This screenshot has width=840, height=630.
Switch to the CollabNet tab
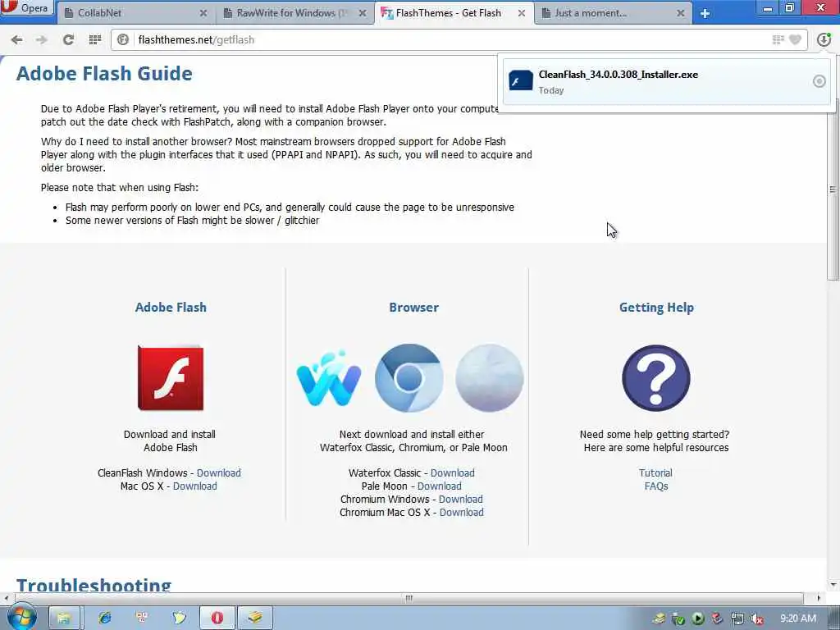tap(135, 13)
